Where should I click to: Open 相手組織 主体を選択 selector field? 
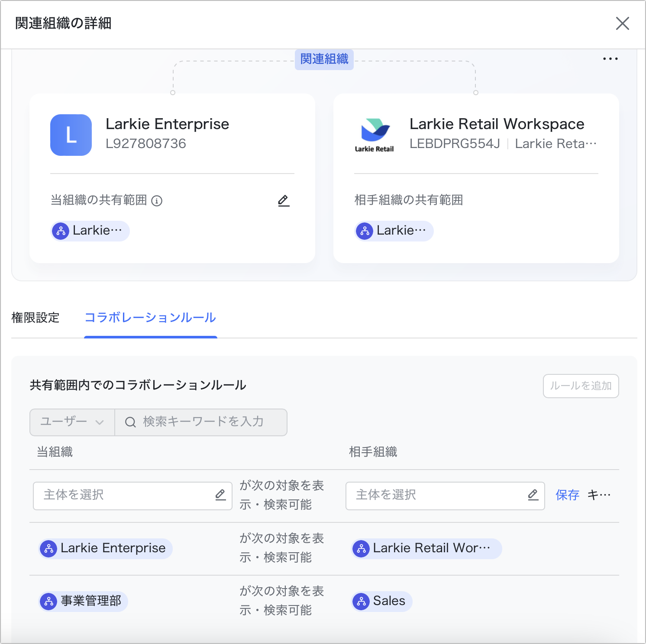click(437, 496)
